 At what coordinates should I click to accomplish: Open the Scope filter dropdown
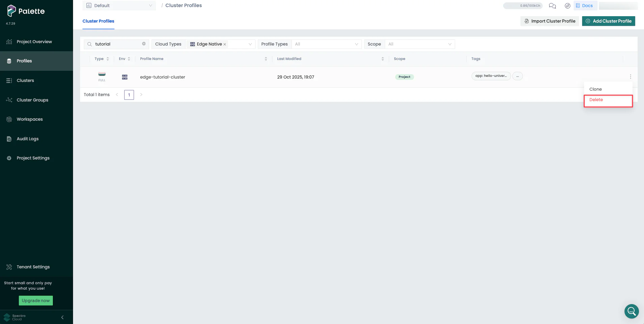click(x=419, y=44)
